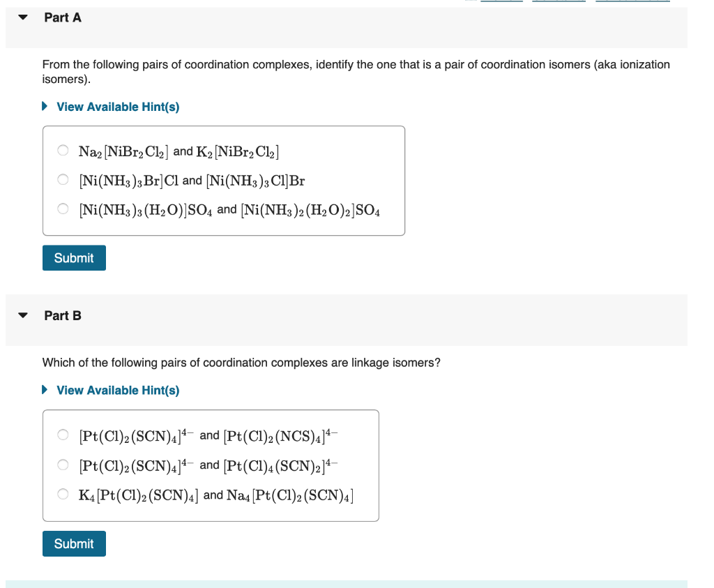714x588 pixels.
Task: Click the linkage isomers question text
Action: tap(241, 363)
